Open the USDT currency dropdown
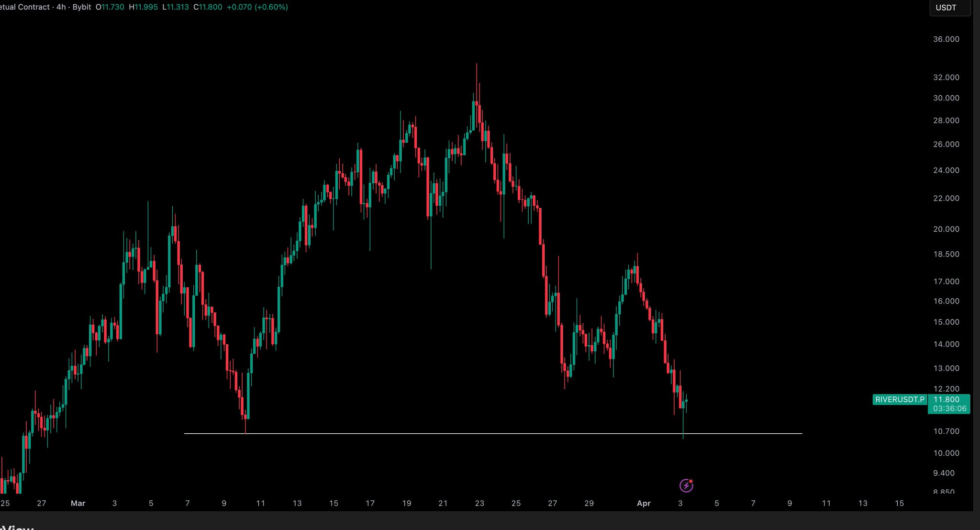The height and width of the screenshot is (530, 980). tap(949, 8)
